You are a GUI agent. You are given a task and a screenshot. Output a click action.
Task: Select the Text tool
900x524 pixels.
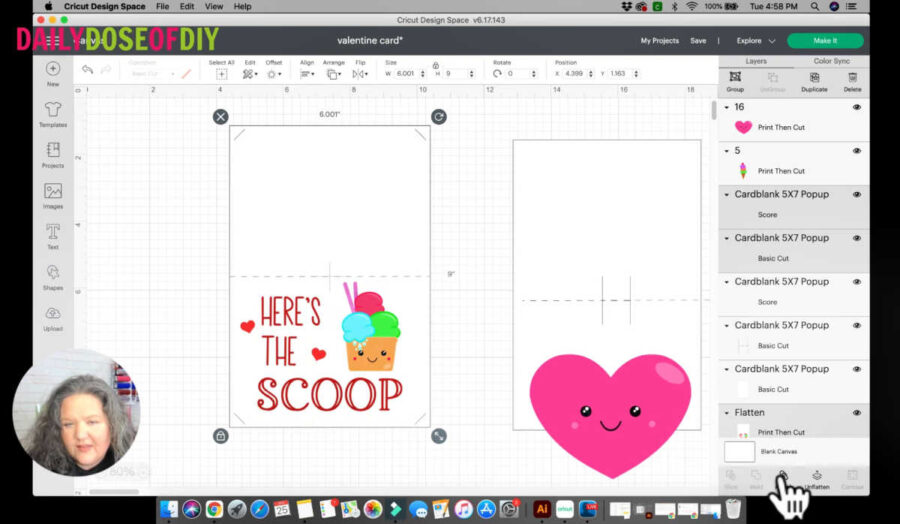53,235
